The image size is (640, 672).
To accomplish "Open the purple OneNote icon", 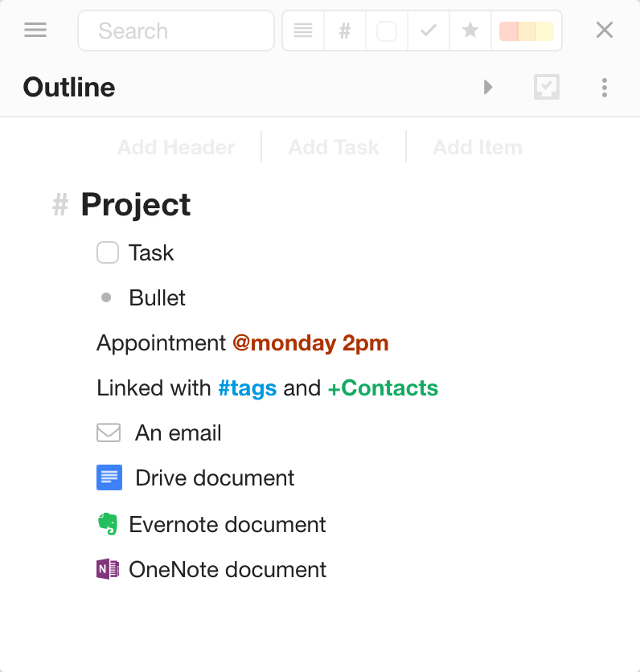I will click(108, 569).
